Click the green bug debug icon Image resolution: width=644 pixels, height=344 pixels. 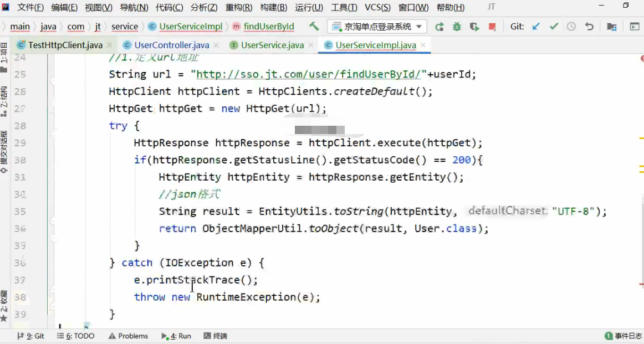(457, 27)
